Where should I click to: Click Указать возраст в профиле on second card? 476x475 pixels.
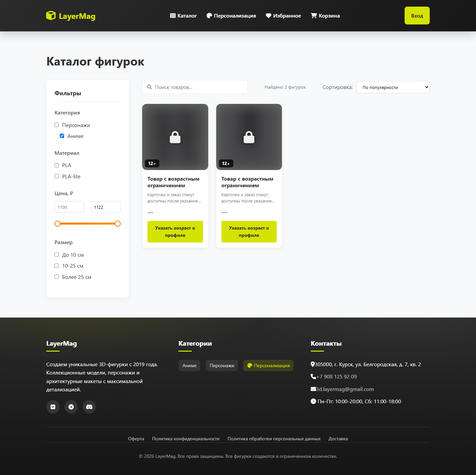pos(249,232)
